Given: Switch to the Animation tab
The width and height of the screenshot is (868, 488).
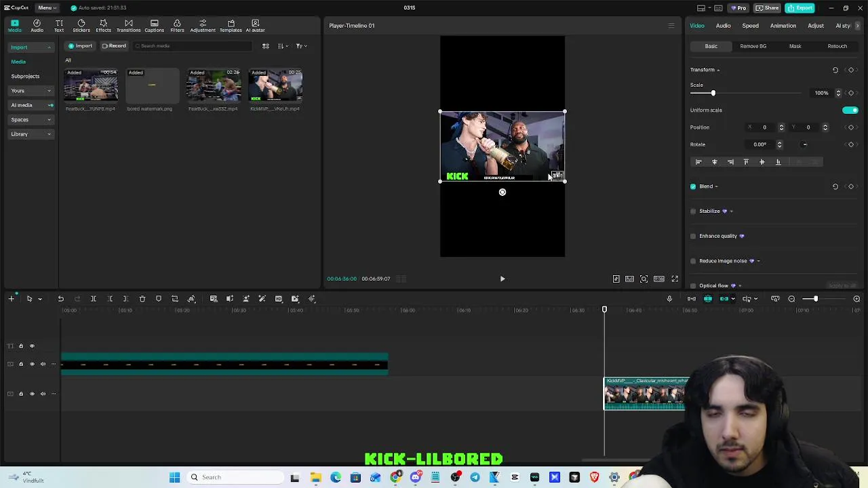Looking at the screenshot, I should [783, 26].
